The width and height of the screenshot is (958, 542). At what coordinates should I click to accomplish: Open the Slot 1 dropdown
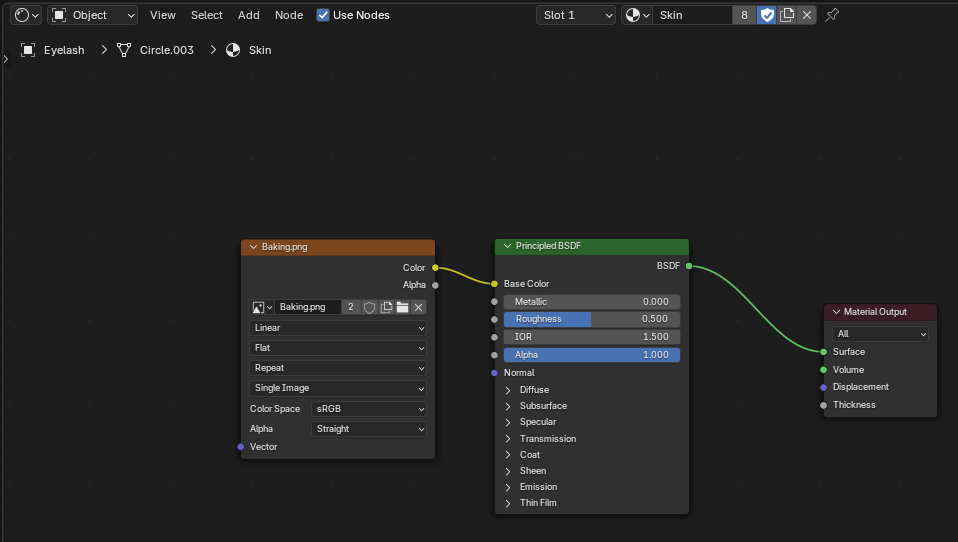(x=576, y=15)
